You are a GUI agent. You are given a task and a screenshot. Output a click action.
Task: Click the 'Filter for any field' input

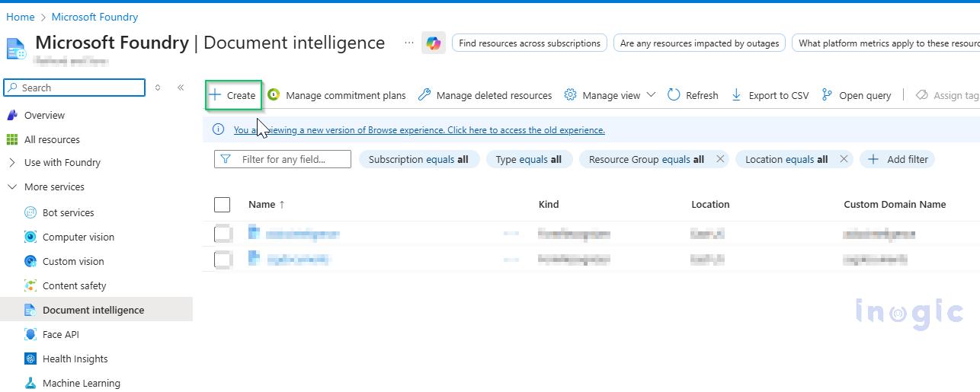click(x=283, y=159)
